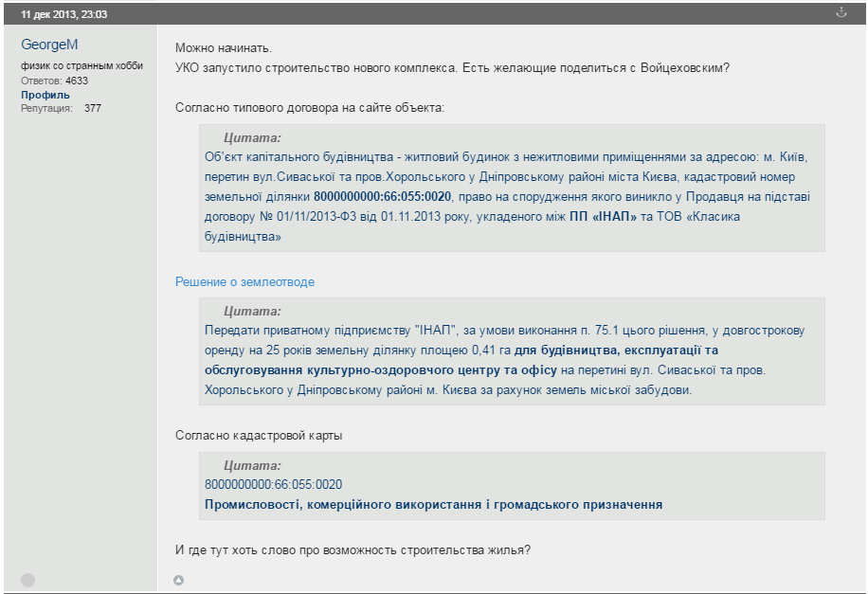The image size is (868, 594).
Task: Click the Ответов count 4633
Action: [77, 81]
